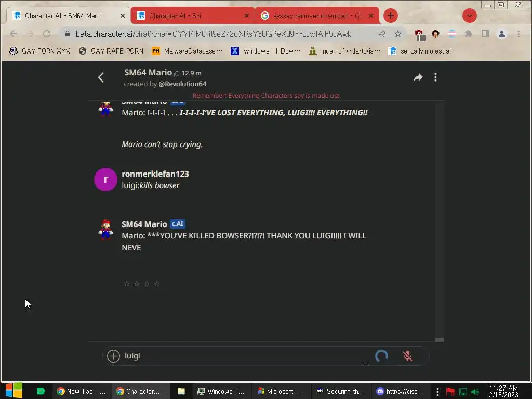The width and height of the screenshot is (532, 399).
Task: Switch to the Securing th... taskbar window
Action: [x=340, y=391]
